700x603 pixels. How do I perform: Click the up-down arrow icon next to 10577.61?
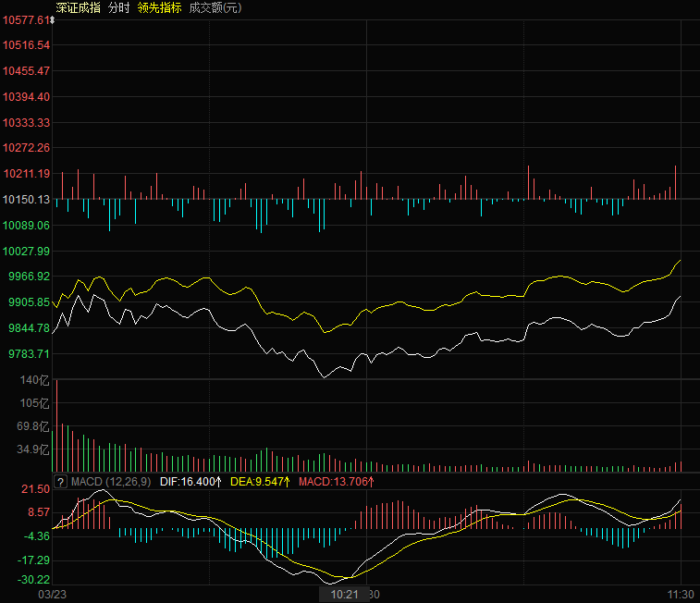[52, 19]
